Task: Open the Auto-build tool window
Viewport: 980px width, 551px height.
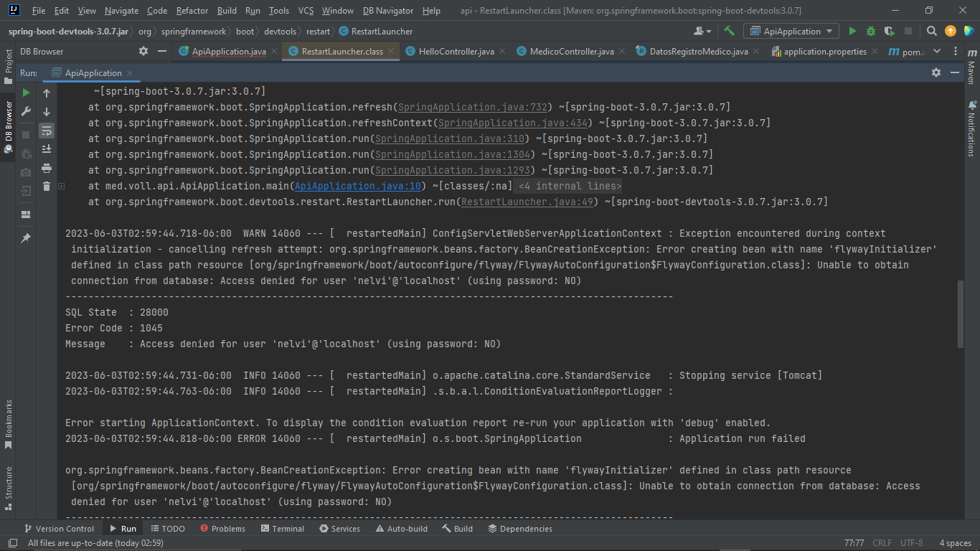Action: coord(402,529)
